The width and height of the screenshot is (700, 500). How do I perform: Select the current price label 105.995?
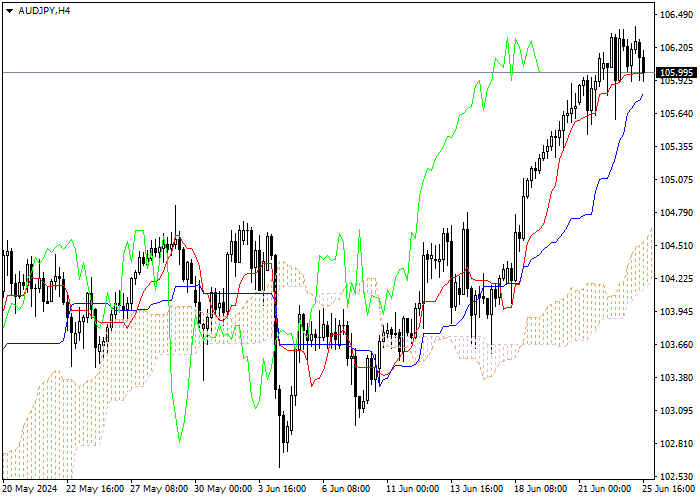tap(676, 73)
